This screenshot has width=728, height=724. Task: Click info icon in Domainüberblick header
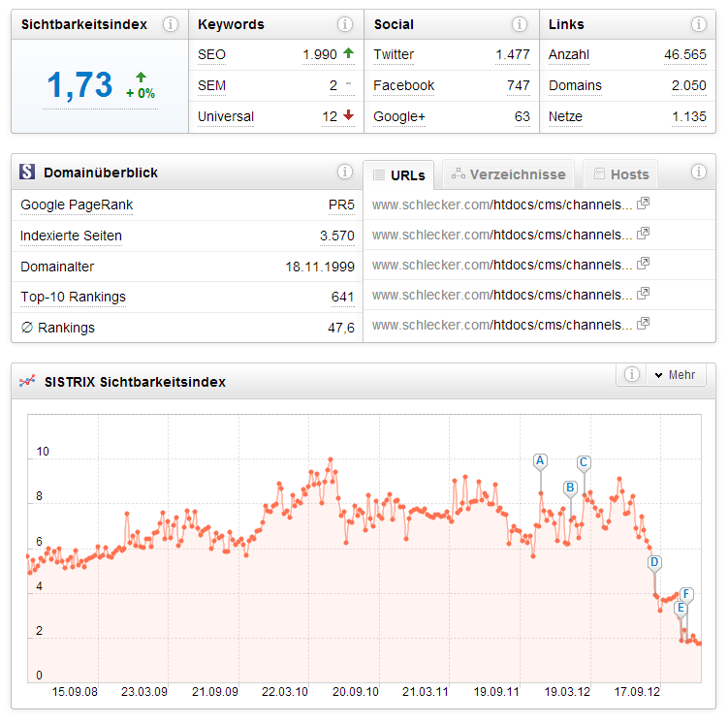345,172
